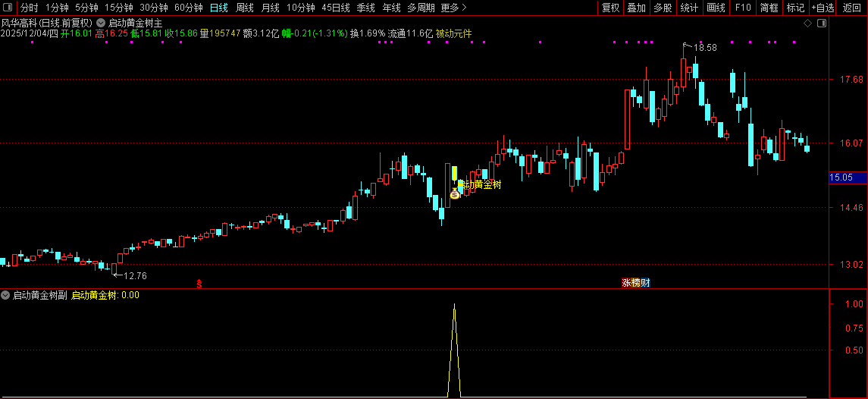Switch to the 30分钟 period
Viewport: 868px width, 399px height.
pyautogui.click(x=154, y=8)
